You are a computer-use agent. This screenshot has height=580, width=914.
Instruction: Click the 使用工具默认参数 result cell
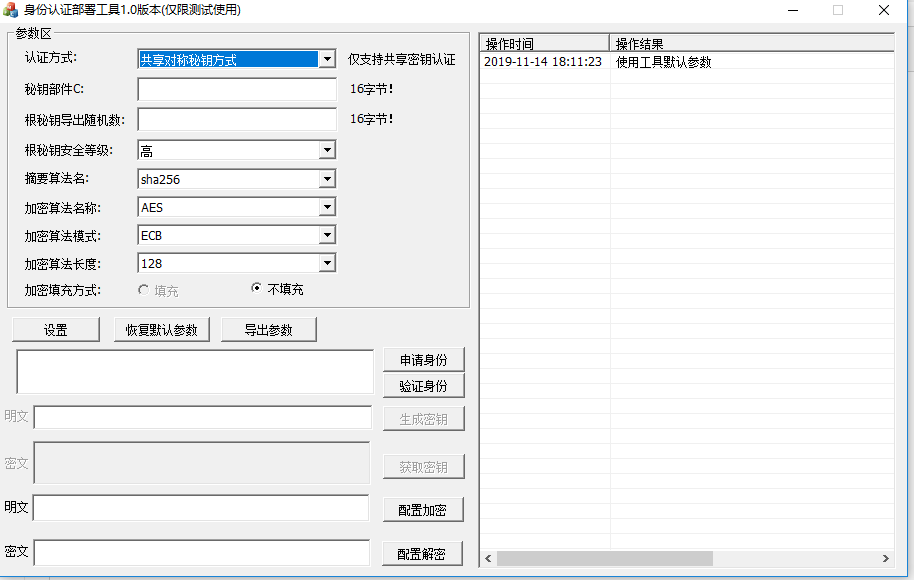(x=663, y=62)
